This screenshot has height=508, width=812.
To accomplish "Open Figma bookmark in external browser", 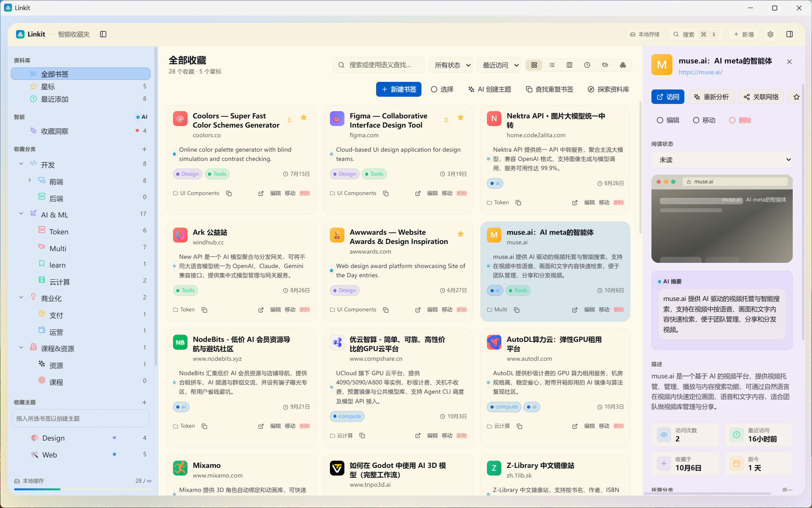I will 418,193.
